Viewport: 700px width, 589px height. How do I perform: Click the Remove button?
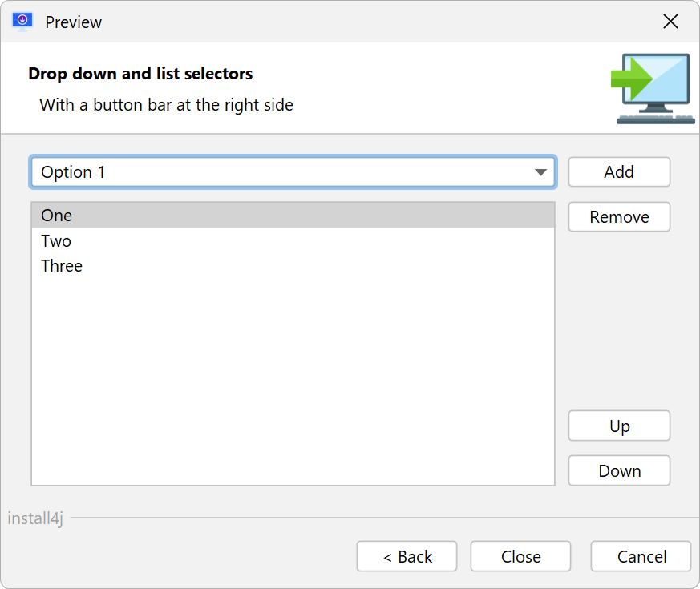tap(619, 217)
